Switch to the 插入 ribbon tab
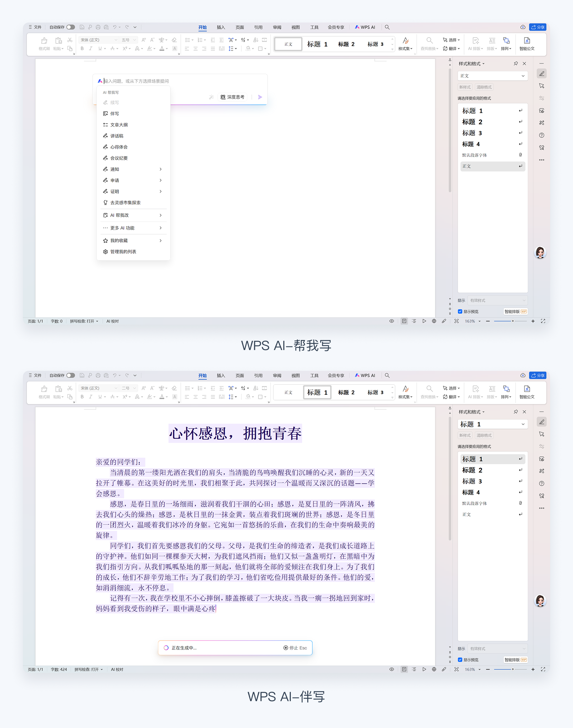The height and width of the screenshot is (728, 573). [x=220, y=27]
